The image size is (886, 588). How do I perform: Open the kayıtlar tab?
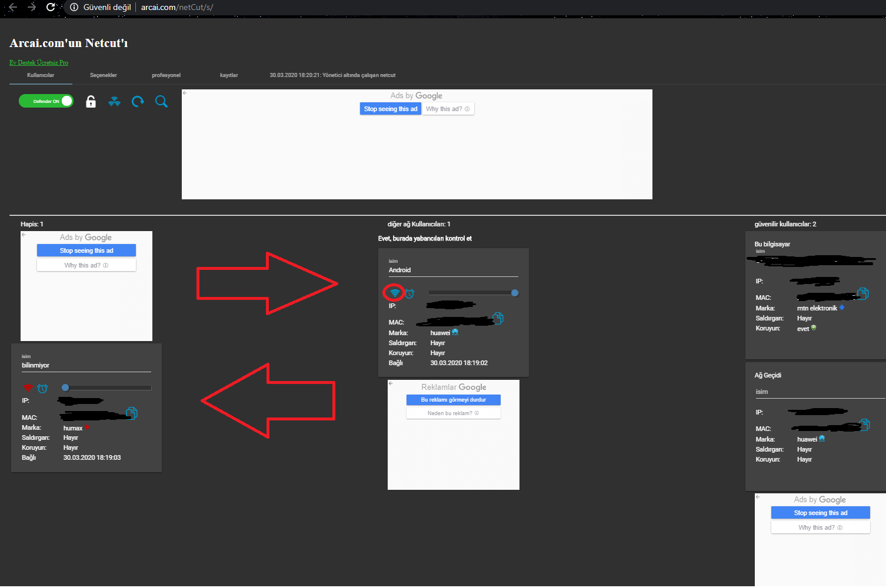[229, 75]
